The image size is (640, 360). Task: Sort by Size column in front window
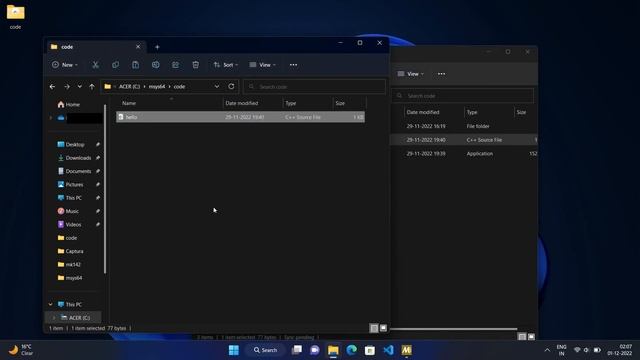pyautogui.click(x=340, y=103)
